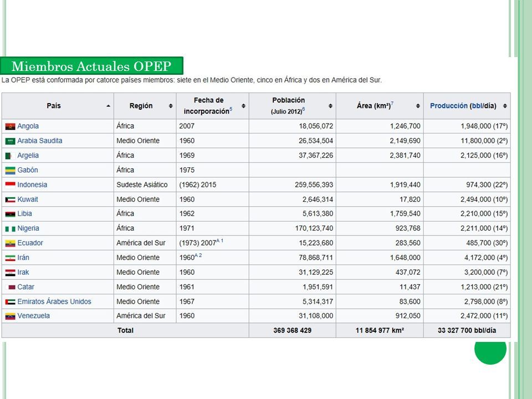Select Arabia Saudita production 11,800,000 (2º)

click(x=484, y=141)
